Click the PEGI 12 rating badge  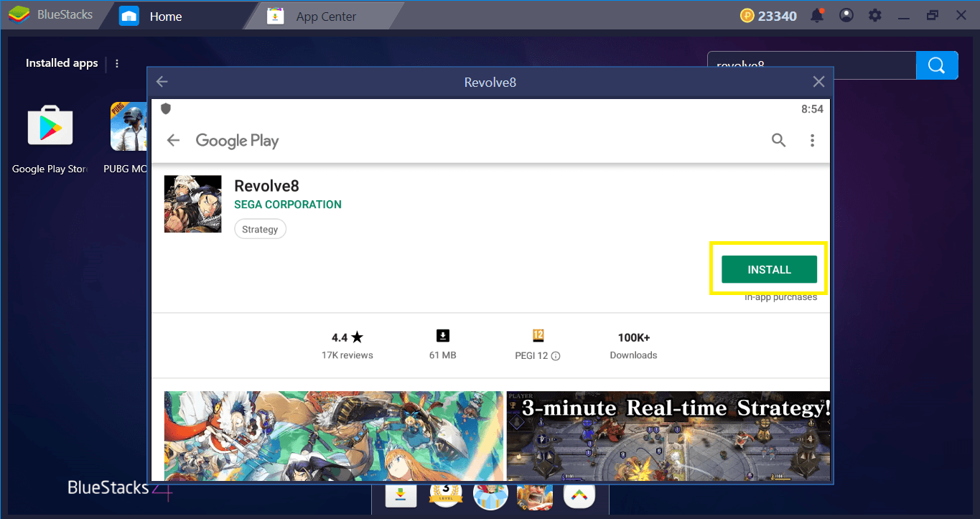[538, 336]
